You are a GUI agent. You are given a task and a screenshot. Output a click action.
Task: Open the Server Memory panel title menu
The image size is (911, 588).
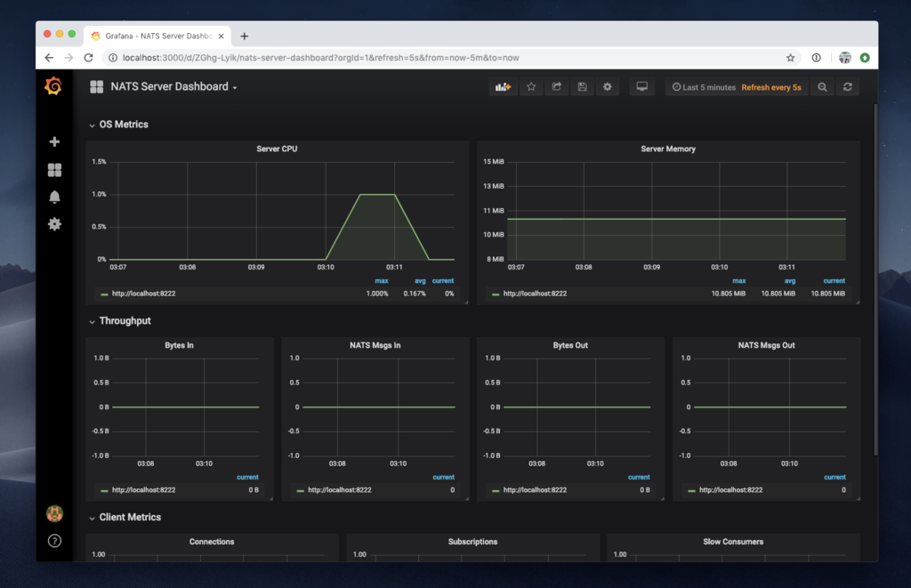[668, 149]
